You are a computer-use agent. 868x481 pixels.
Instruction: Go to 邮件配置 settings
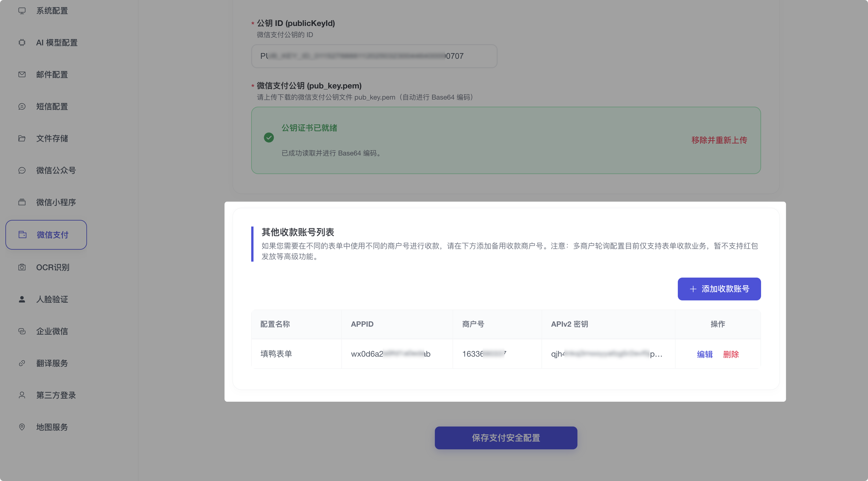click(46, 74)
